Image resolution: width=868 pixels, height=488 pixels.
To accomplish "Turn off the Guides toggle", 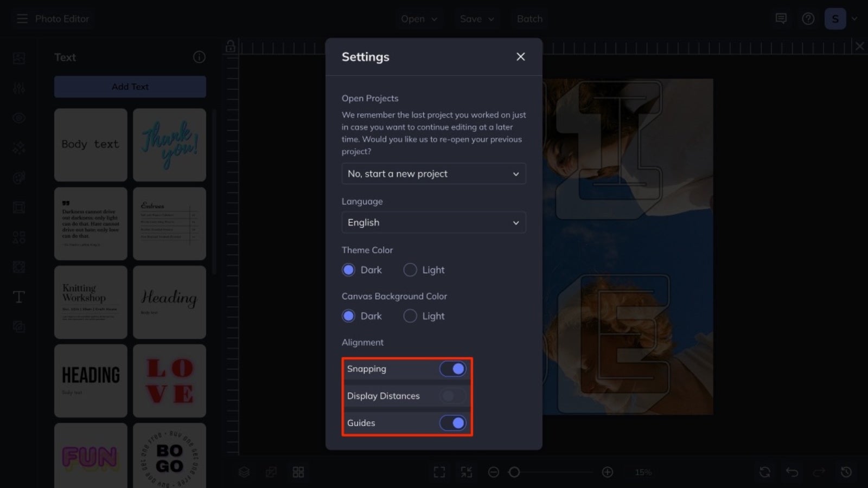I will pos(454,423).
